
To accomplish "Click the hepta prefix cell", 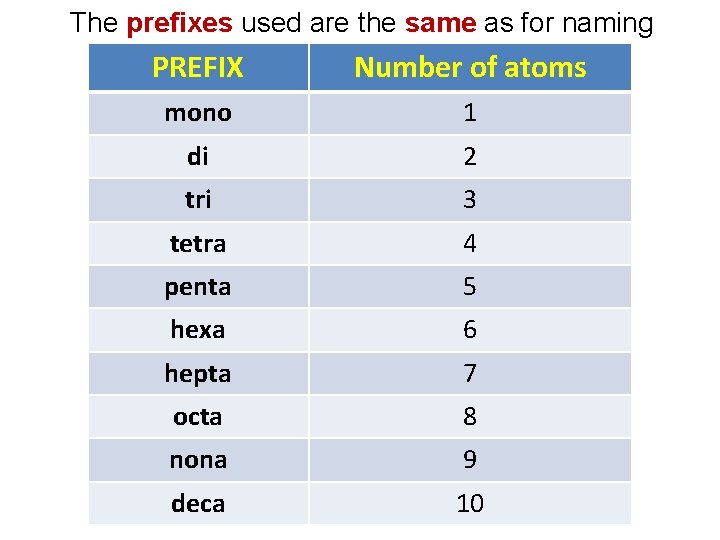I will 198,374.
